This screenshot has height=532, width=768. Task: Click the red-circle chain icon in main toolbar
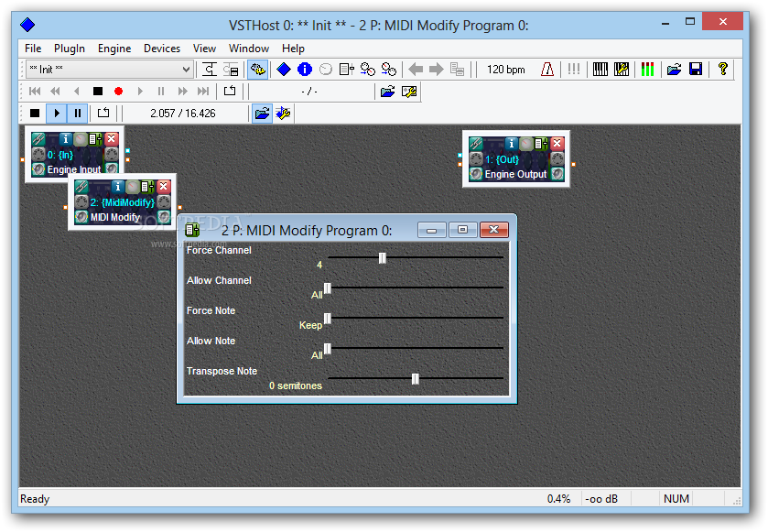click(x=368, y=70)
